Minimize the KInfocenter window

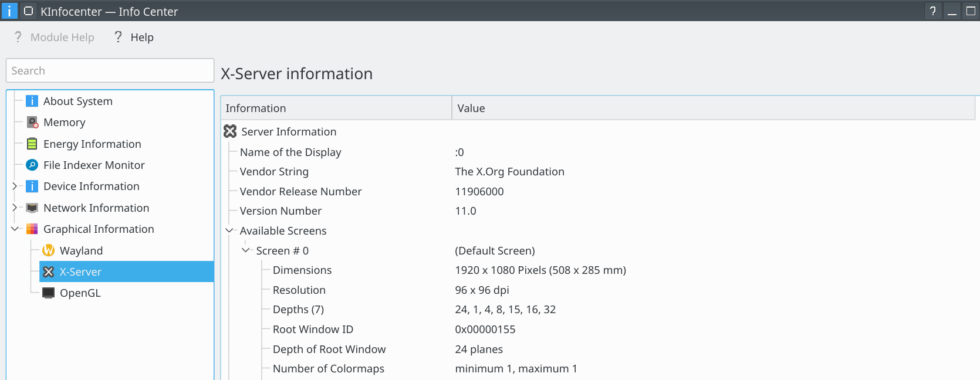952,11
